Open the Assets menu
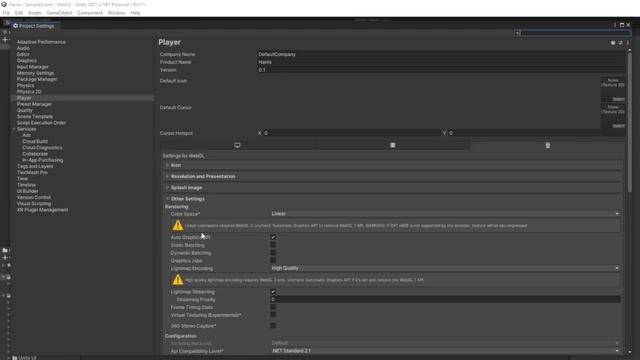640x360 pixels. coord(35,13)
